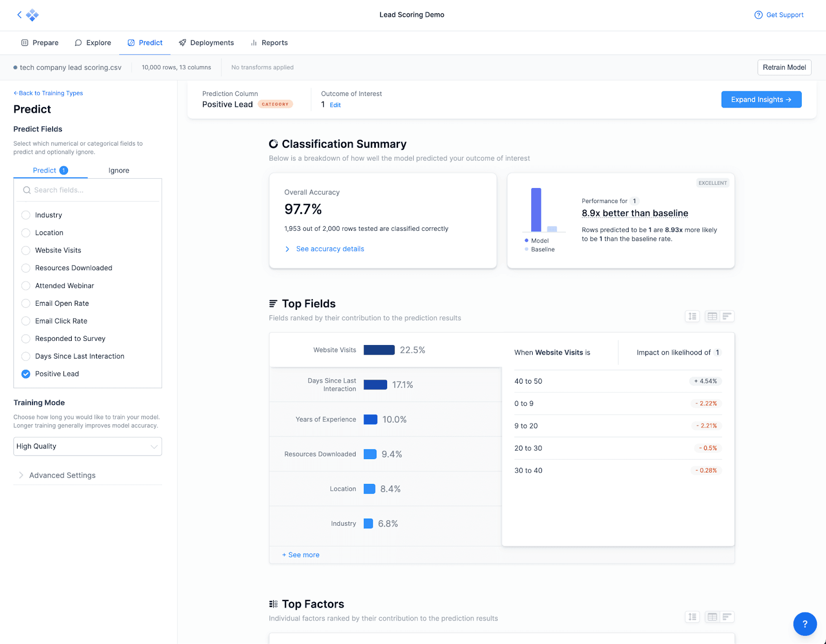Click the Deployments rocket icon
This screenshot has width=826, height=644.
coord(182,43)
